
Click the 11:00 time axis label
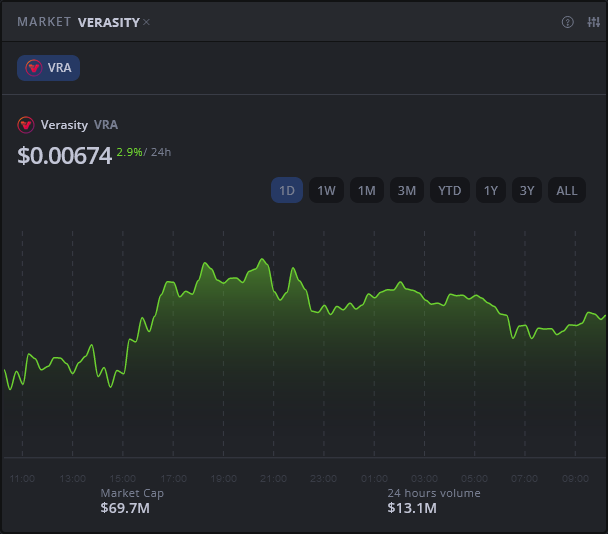tap(22, 479)
